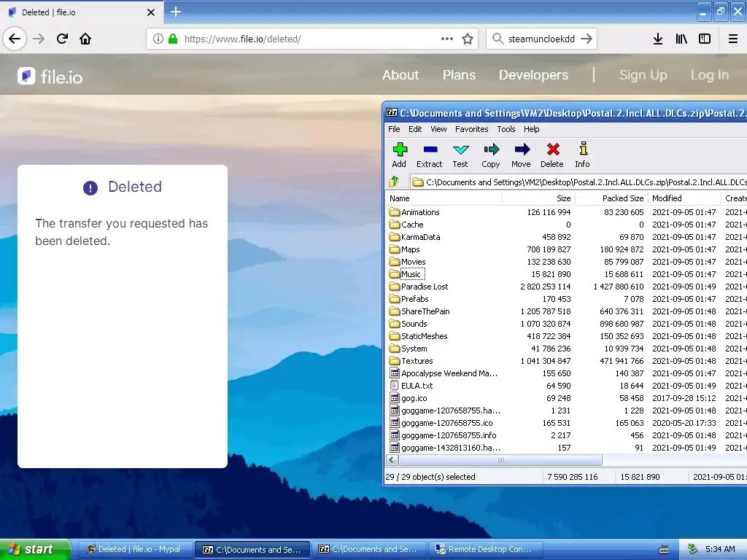The height and width of the screenshot is (560, 747).
Task: Click the 7-Zip folder path field
Action: point(578,182)
